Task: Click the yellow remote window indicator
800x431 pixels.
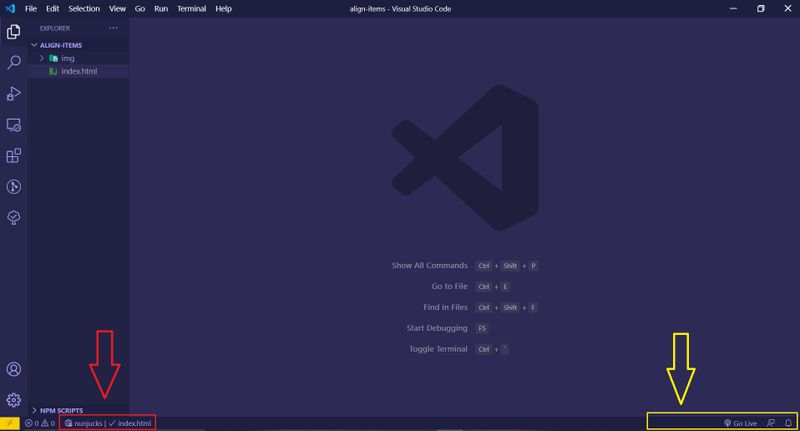Action: (x=9, y=423)
